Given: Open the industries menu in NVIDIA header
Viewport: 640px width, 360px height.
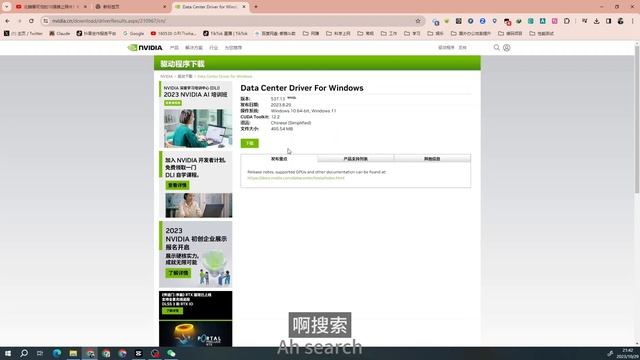Looking at the screenshot, I should coord(213,48).
